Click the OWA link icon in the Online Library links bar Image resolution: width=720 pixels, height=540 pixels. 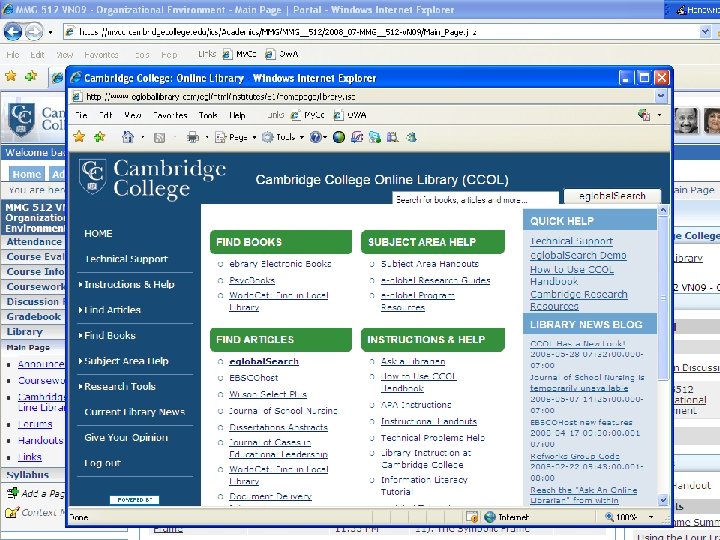coord(338,115)
